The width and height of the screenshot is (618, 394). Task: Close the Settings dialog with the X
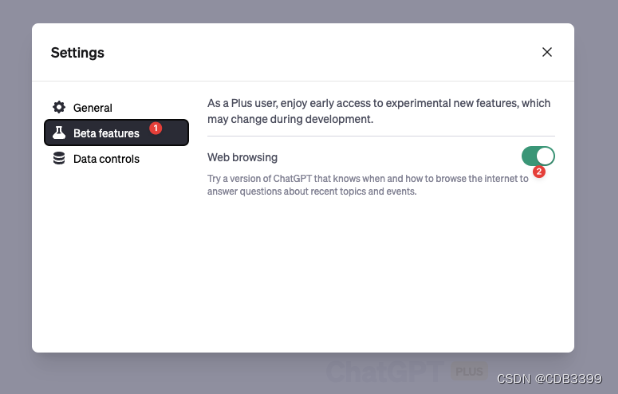click(x=547, y=52)
